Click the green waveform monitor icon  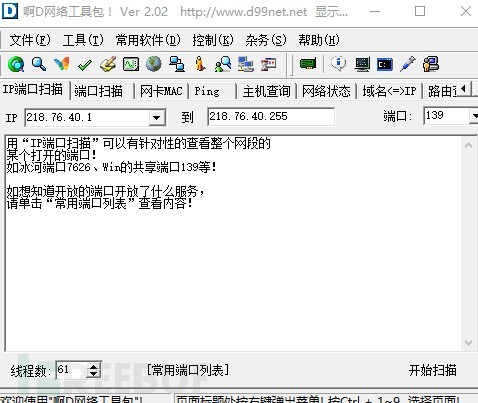coord(131,64)
